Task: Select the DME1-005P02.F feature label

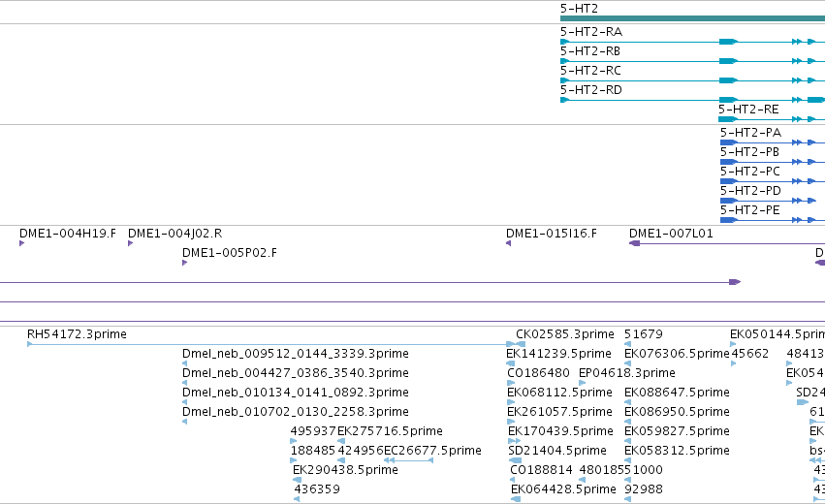Action: pyautogui.click(x=230, y=253)
